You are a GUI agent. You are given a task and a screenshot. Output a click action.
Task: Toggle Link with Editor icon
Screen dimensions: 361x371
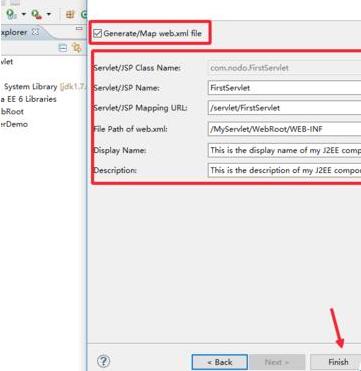pyautogui.click(x=77, y=48)
